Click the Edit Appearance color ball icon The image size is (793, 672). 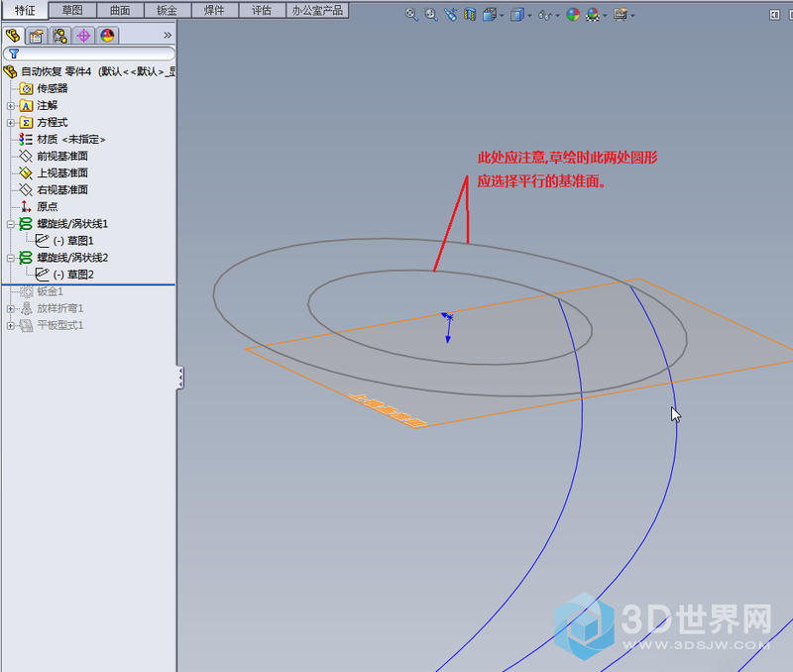pos(572,15)
